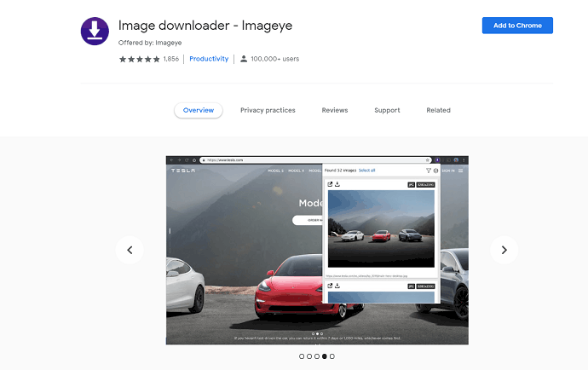Screen dimensions: 588x370
Task: Select the fourth (active) carousel dot
Action: tap(325, 356)
